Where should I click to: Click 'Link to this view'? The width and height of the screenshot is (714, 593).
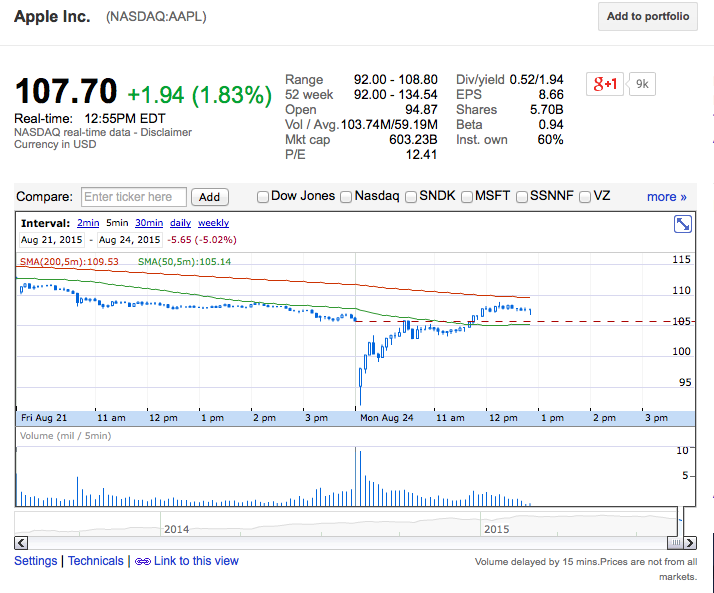click(196, 561)
